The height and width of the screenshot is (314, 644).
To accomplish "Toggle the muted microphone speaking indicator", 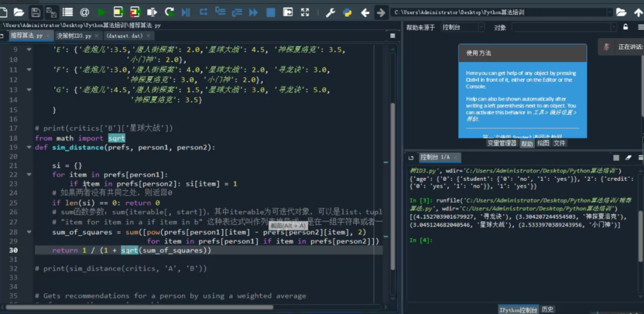I will (606, 47).
